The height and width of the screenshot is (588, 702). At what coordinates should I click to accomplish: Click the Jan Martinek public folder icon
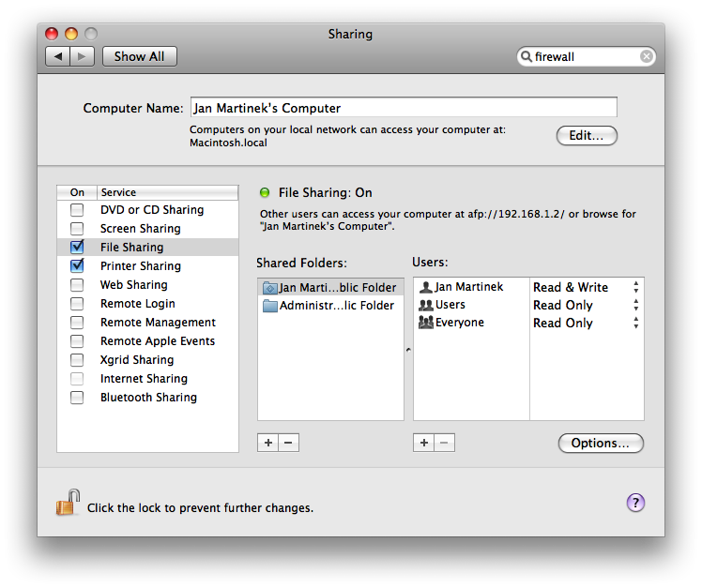pos(270,288)
